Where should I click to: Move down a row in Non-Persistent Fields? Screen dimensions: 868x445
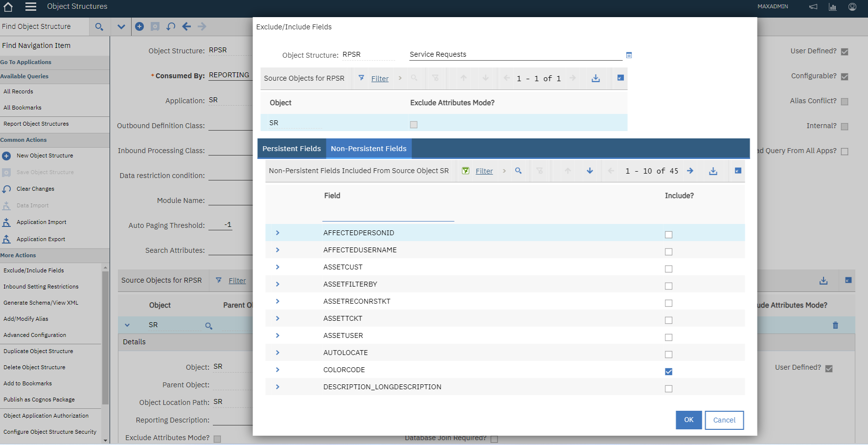pos(590,171)
